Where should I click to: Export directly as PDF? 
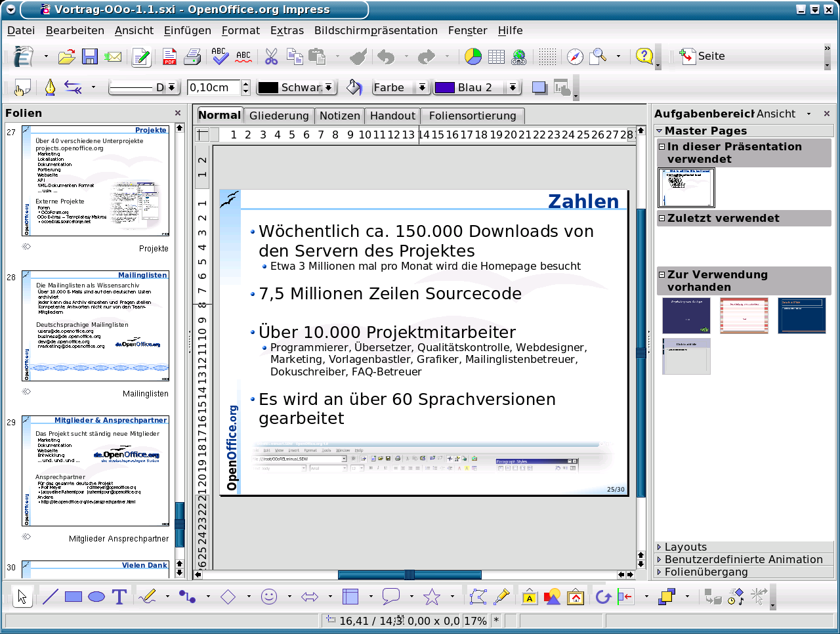[169, 57]
